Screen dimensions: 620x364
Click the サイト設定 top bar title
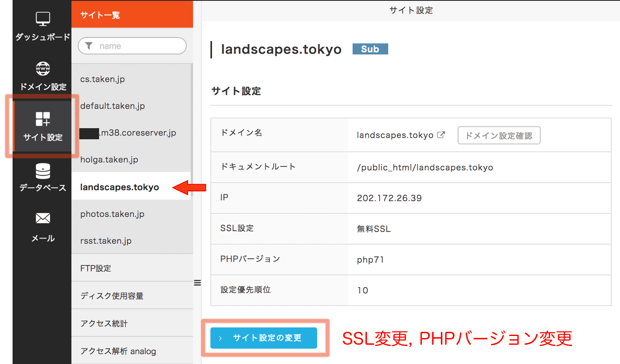(411, 10)
